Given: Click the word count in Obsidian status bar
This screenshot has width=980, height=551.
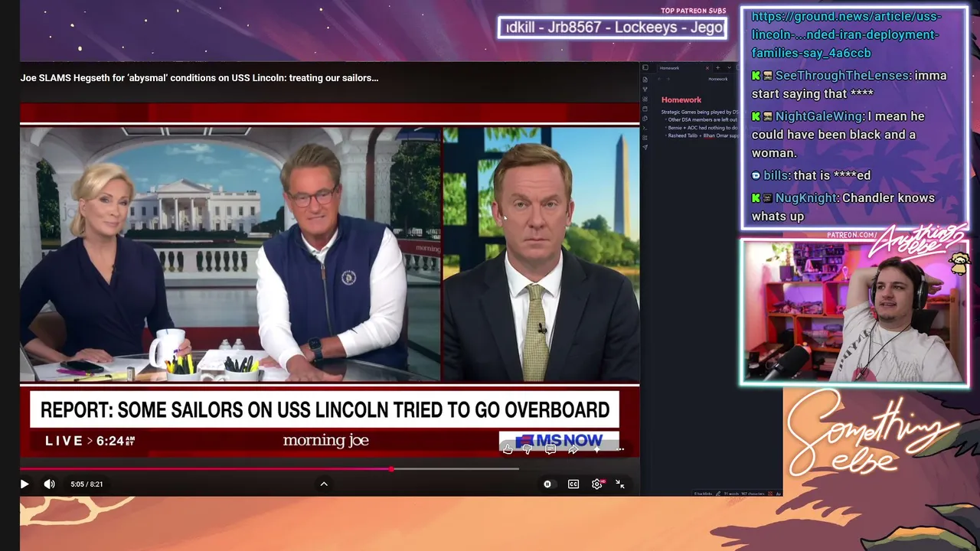Looking at the screenshot, I should tap(731, 494).
